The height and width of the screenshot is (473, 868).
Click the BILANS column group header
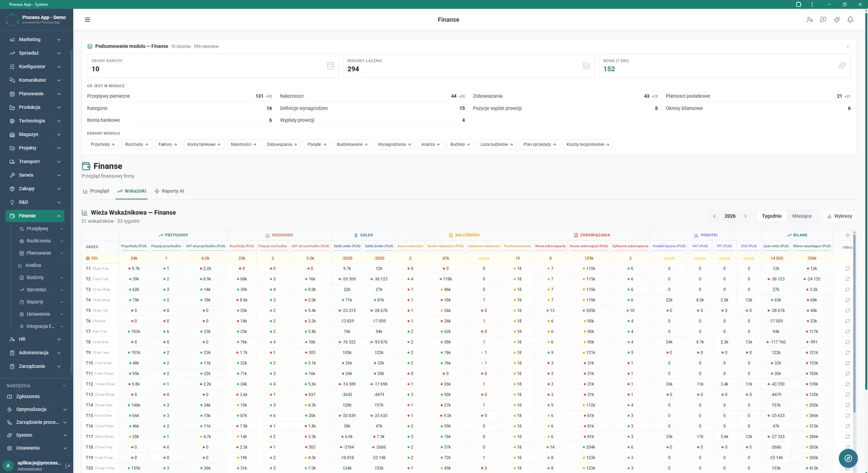[x=797, y=235]
